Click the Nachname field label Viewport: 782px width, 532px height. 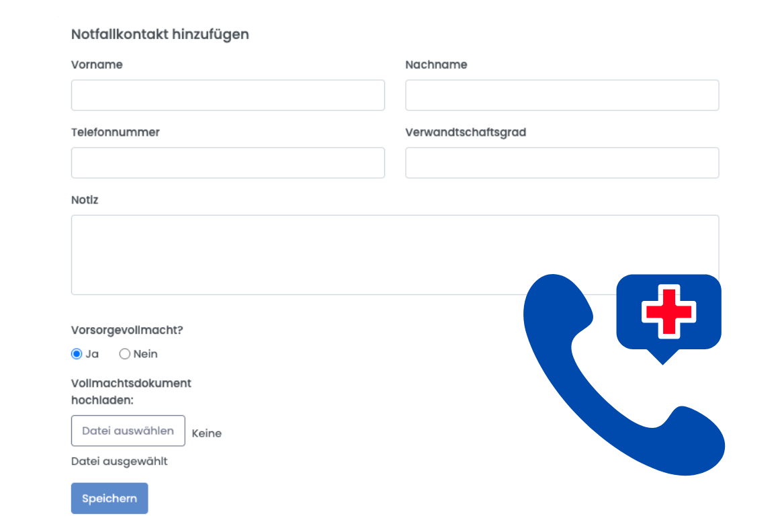(x=437, y=64)
